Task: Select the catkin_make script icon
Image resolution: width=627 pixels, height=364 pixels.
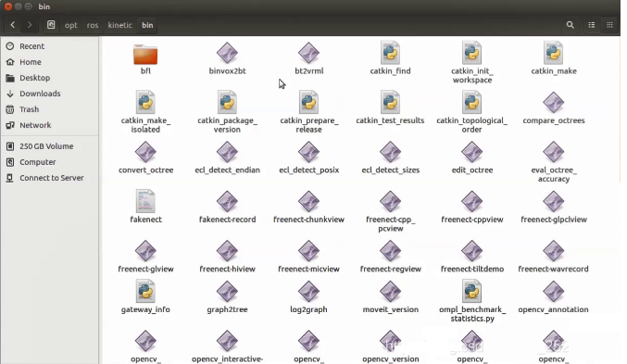Action: [554, 53]
